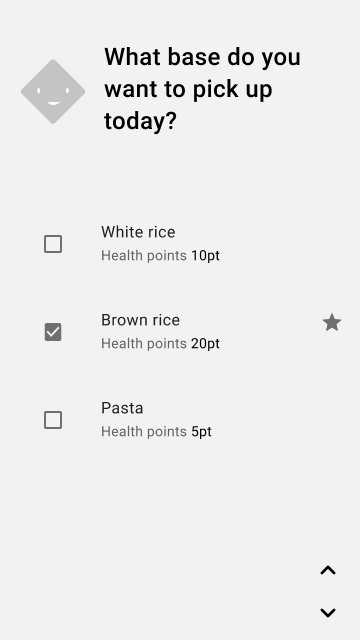Select the Brown rice label
This screenshot has width=360, height=640.
click(140, 320)
